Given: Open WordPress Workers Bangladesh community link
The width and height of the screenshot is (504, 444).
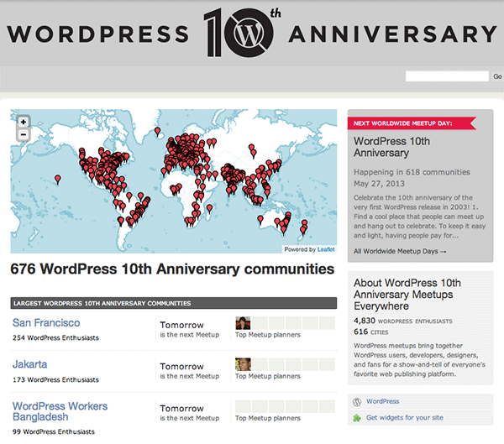Looking at the screenshot, I should click(x=60, y=411).
